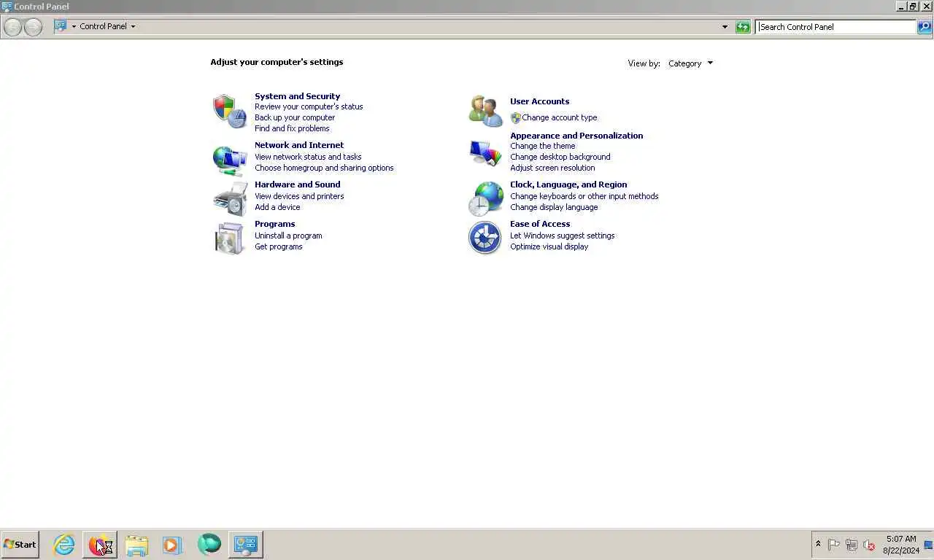Click the UAC shield beside Change account type
The image size is (934, 560).
click(x=516, y=117)
